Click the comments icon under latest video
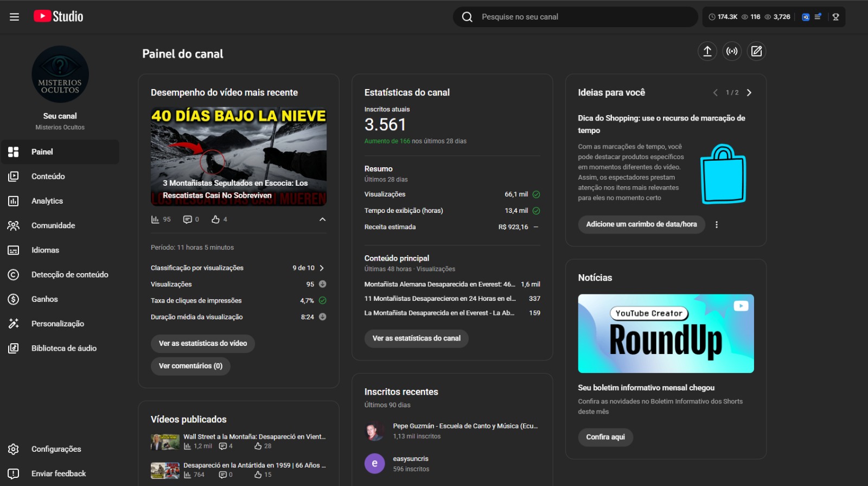This screenshot has width=868, height=486. click(x=188, y=219)
